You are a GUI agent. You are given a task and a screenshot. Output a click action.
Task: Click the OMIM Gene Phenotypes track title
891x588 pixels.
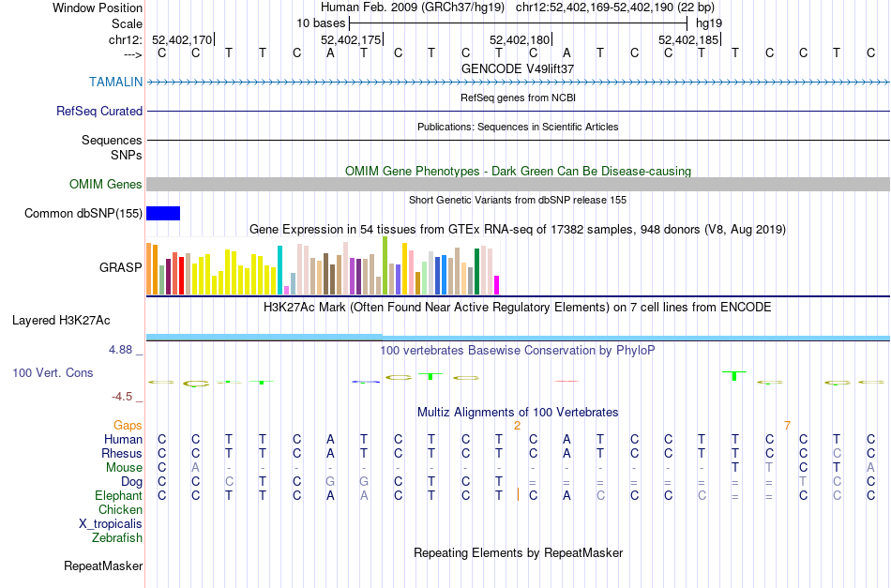pyautogui.click(x=519, y=171)
